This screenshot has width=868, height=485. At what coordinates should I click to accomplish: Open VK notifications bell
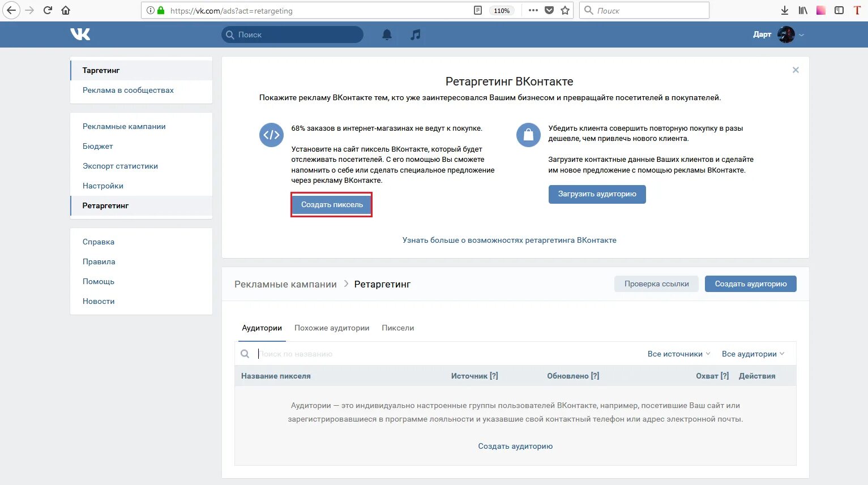[387, 35]
